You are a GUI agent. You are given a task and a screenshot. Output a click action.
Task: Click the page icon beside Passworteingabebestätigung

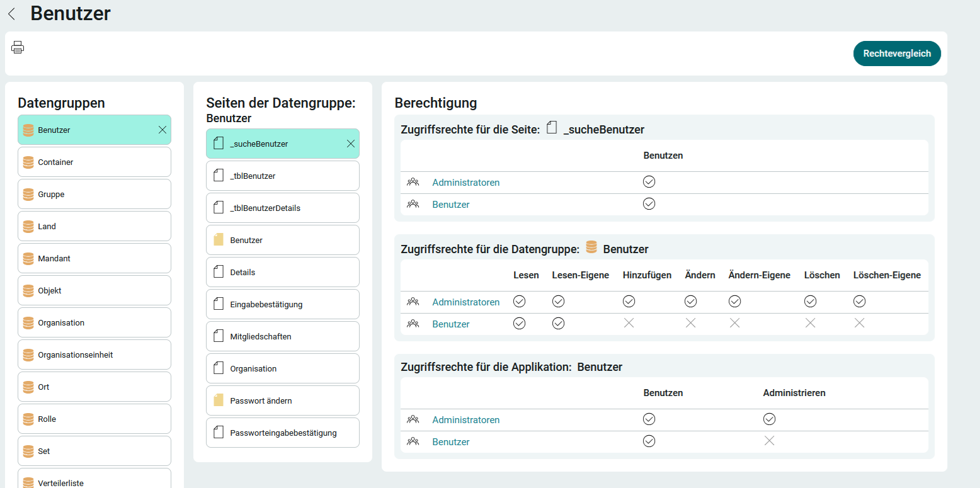pyautogui.click(x=219, y=433)
